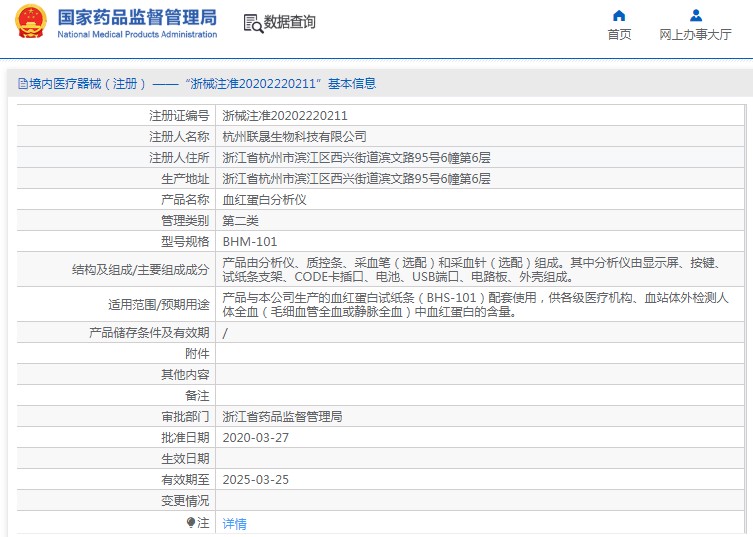This screenshot has width=753, height=537.
Task: Select management class 第二类
Action: (x=241, y=221)
